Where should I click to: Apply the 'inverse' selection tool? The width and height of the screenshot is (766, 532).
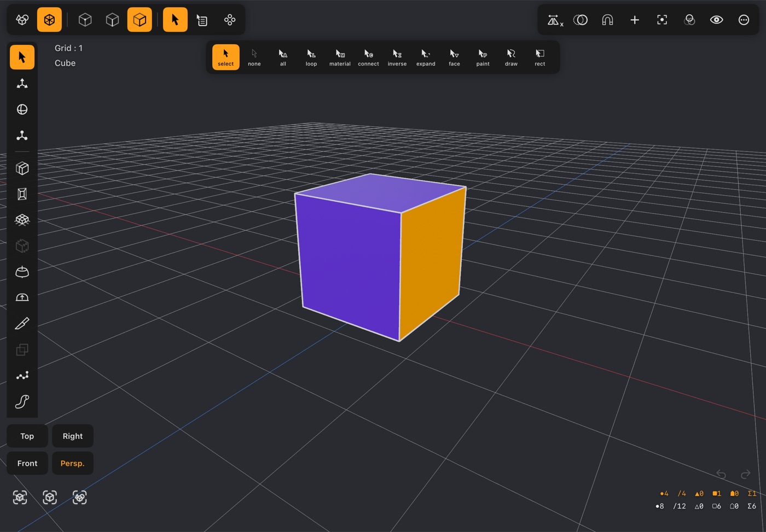[x=397, y=57]
